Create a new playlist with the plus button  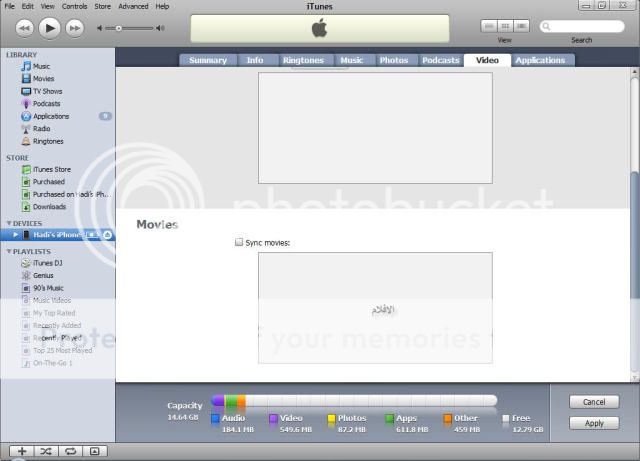[22, 451]
